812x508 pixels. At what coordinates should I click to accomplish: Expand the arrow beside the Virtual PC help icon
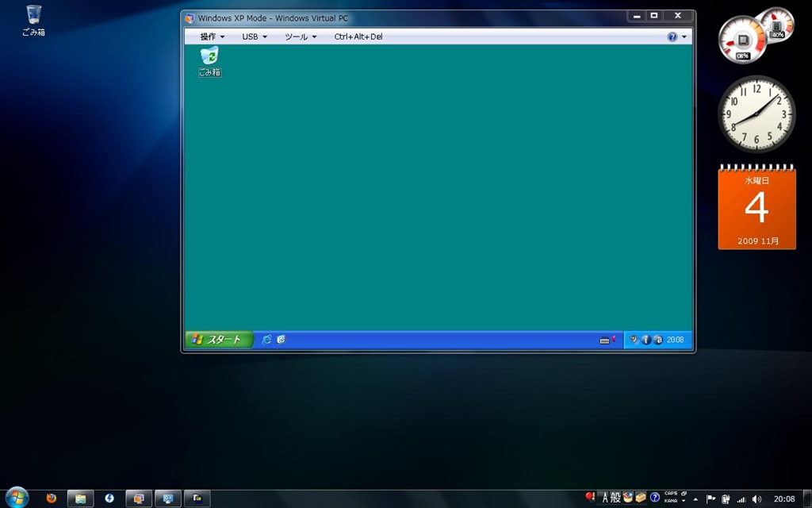684,37
